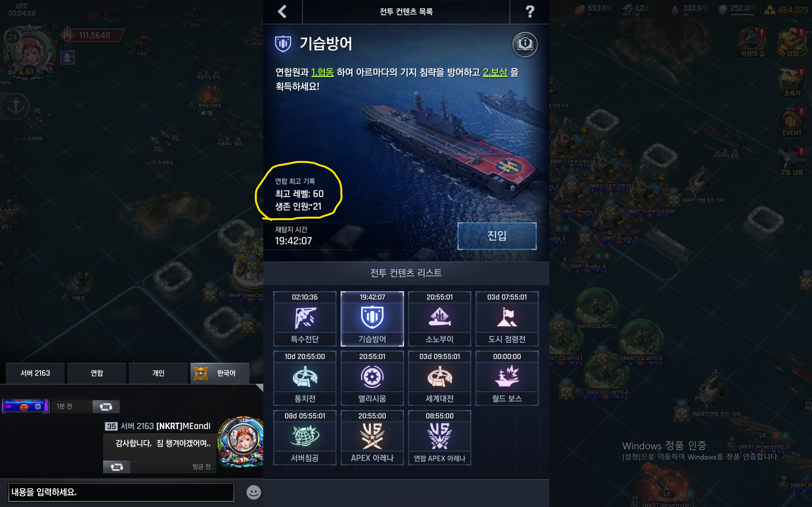Switch to the 연합 chat tab

pos(97,373)
